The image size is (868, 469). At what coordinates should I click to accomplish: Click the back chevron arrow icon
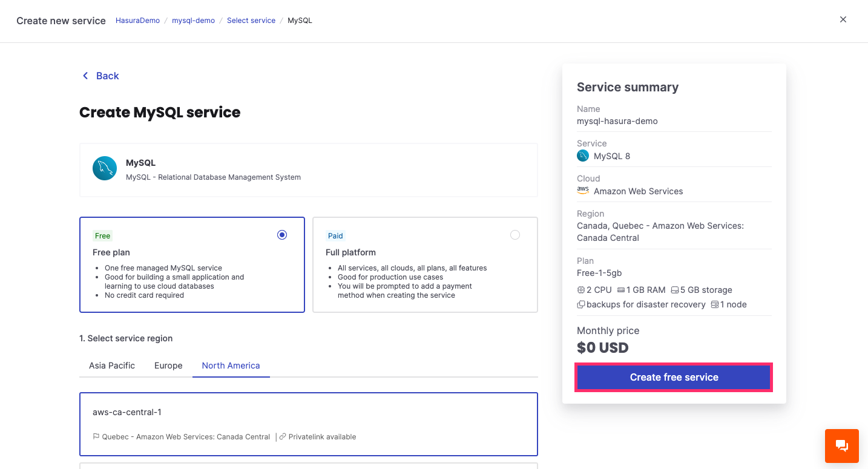(x=85, y=76)
